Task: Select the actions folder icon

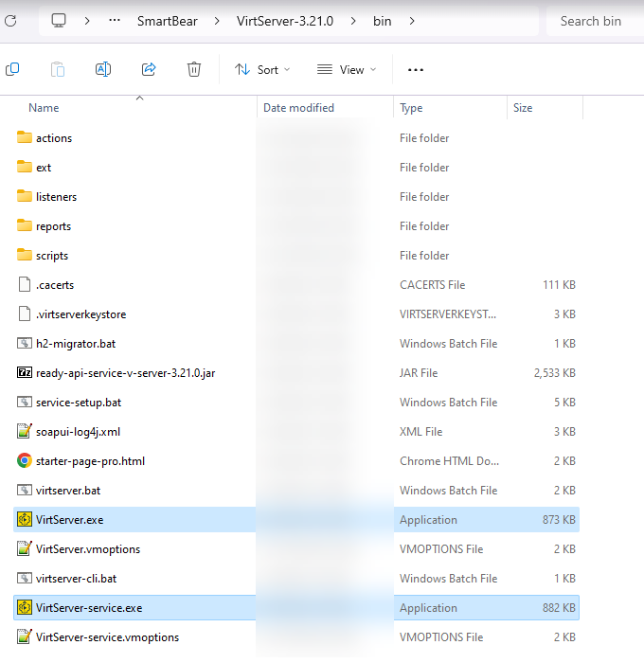Action: pos(24,137)
